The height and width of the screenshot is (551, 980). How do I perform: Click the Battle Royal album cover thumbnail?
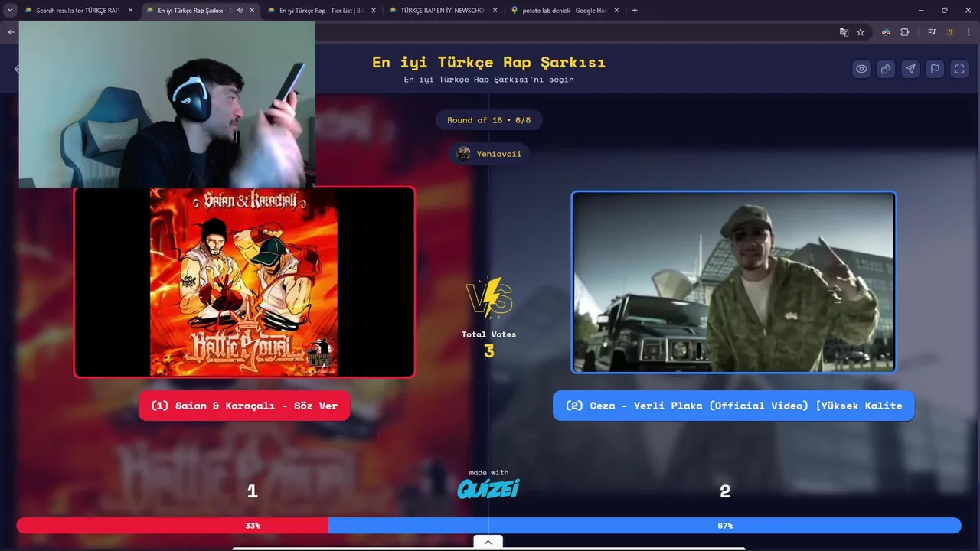244,282
